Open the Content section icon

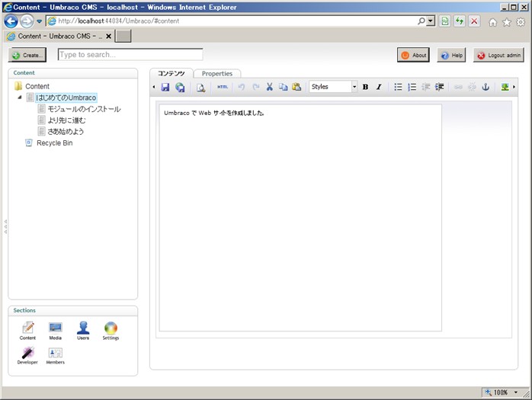click(x=27, y=331)
